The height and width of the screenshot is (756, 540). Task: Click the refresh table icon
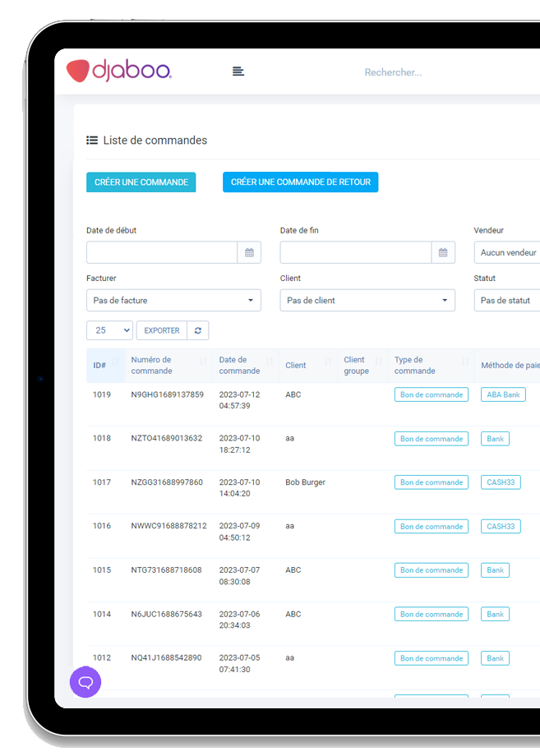tap(198, 330)
